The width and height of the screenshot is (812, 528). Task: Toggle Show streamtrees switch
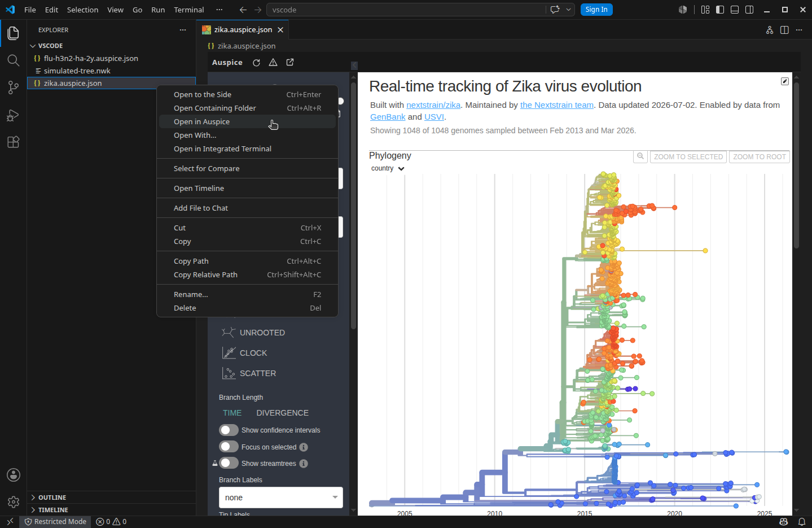pos(229,463)
